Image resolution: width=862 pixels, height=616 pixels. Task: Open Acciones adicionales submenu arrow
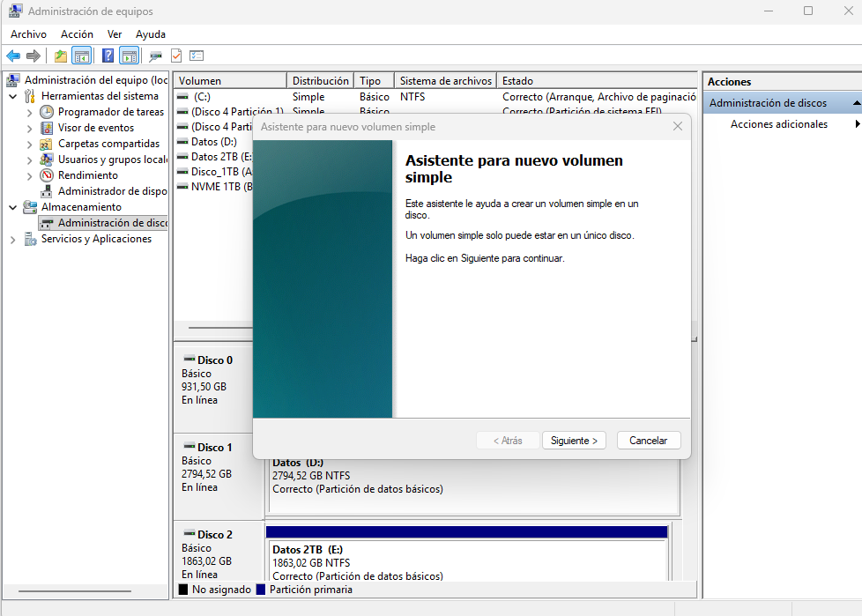click(x=857, y=124)
